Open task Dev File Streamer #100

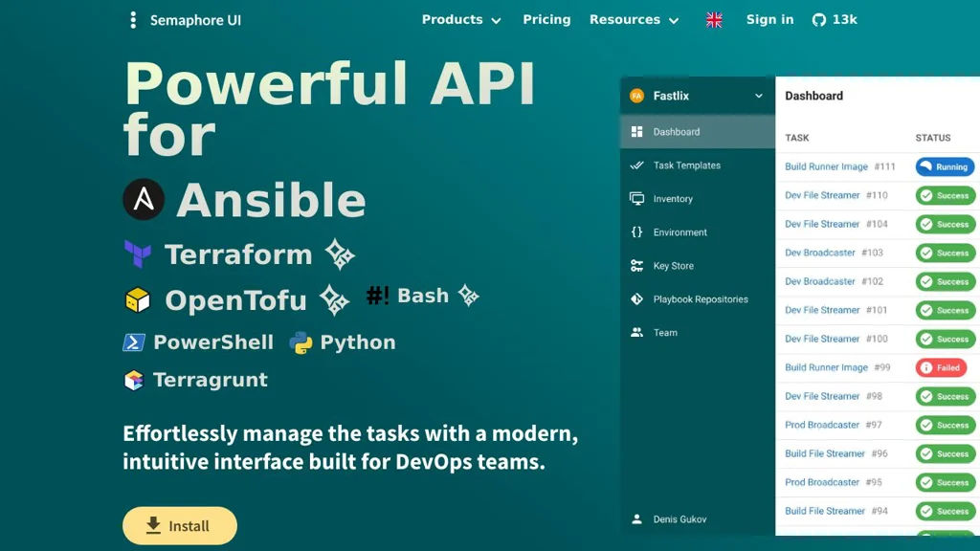pos(836,340)
